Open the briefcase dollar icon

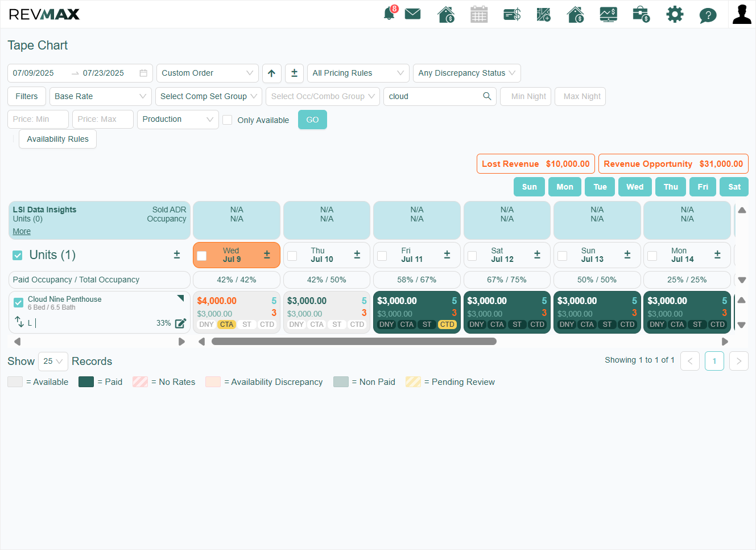(641, 14)
